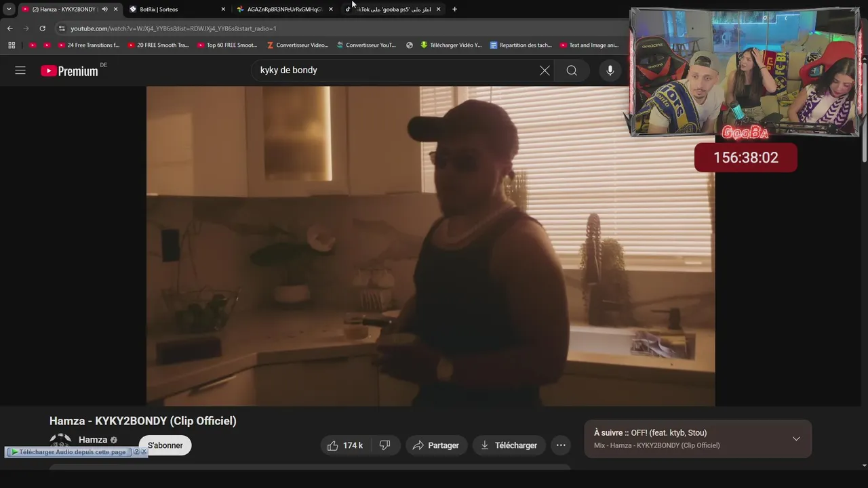Open the globe icon bookmark
Image resolution: width=868 pixels, height=488 pixels.
410,45
